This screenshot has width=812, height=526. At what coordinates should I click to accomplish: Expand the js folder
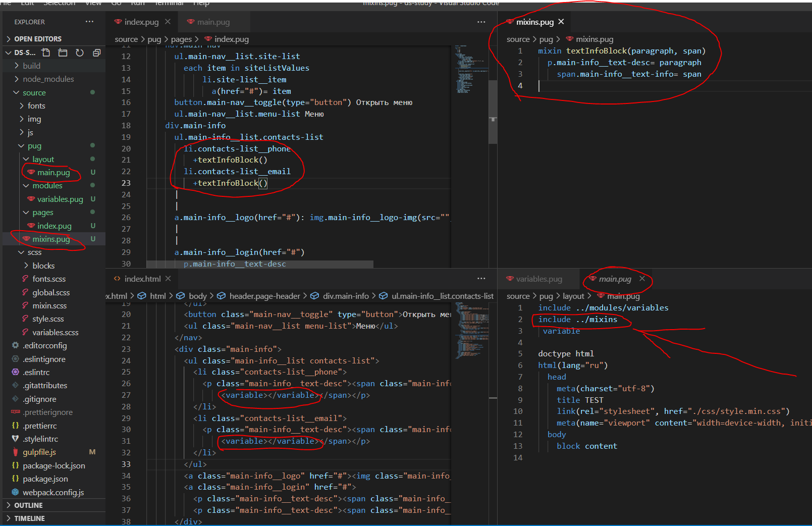tap(30, 132)
